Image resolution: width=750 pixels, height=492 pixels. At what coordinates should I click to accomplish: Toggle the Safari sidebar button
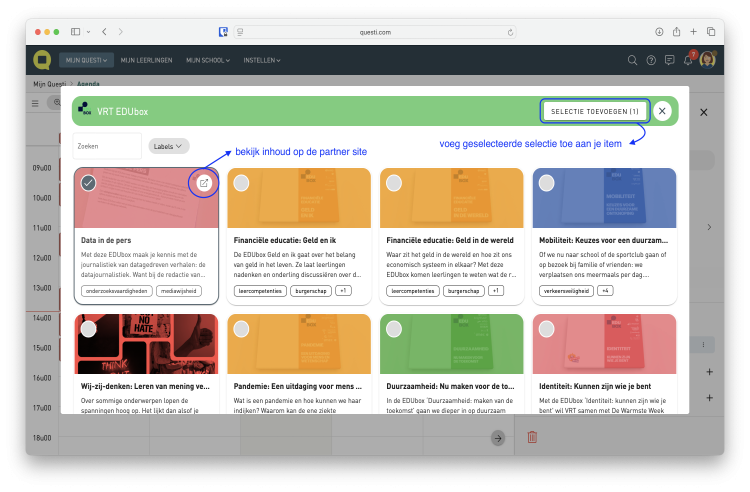(76, 32)
